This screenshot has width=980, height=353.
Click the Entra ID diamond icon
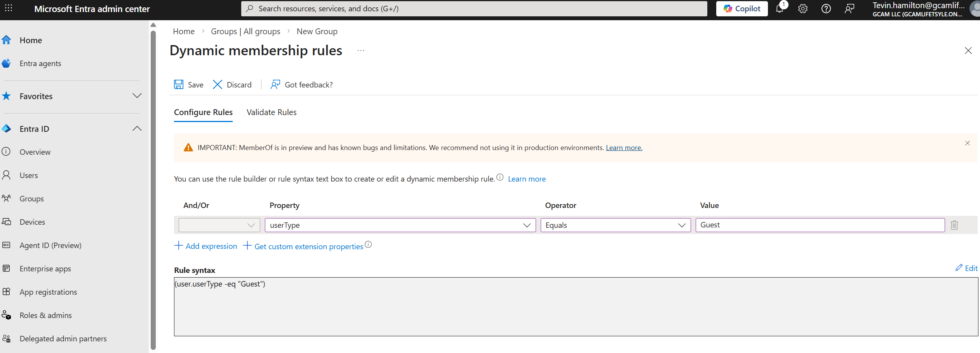(x=6, y=128)
